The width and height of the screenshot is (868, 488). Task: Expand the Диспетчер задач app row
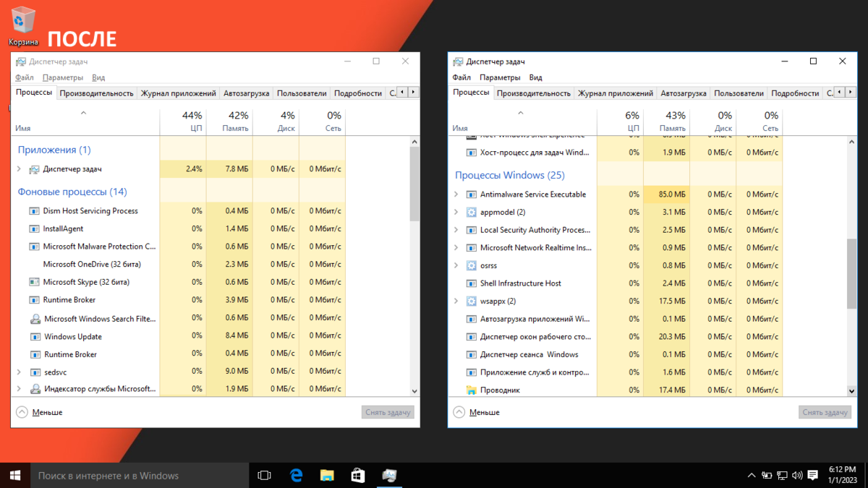click(19, 169)
